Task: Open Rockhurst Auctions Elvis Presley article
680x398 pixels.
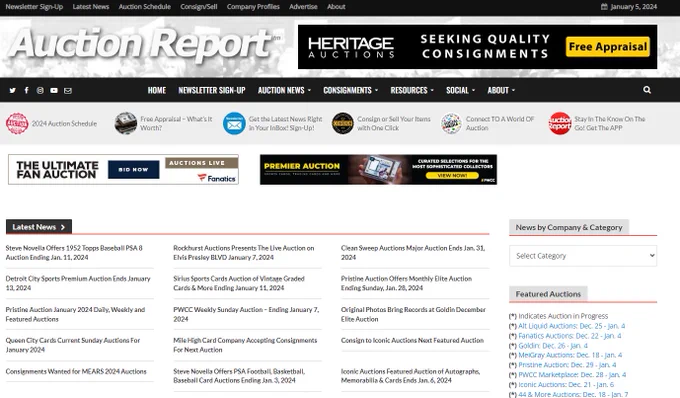Action: [244, 252]
